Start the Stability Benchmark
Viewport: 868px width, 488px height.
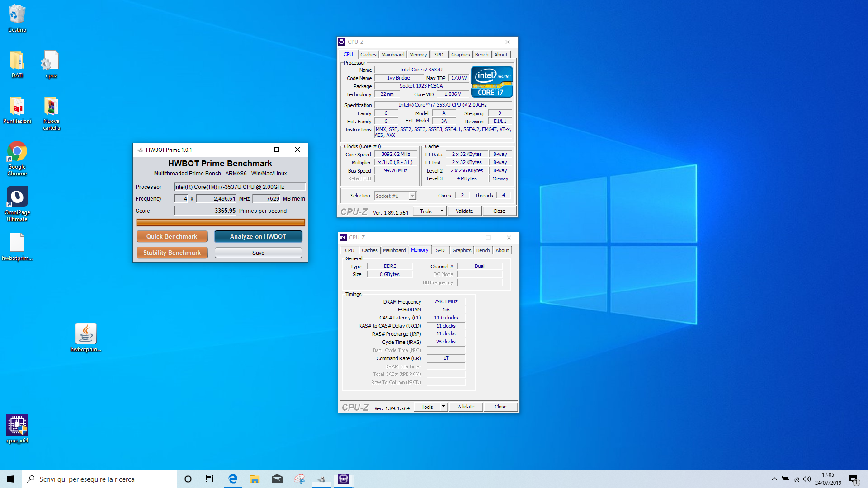click(172, 253)
